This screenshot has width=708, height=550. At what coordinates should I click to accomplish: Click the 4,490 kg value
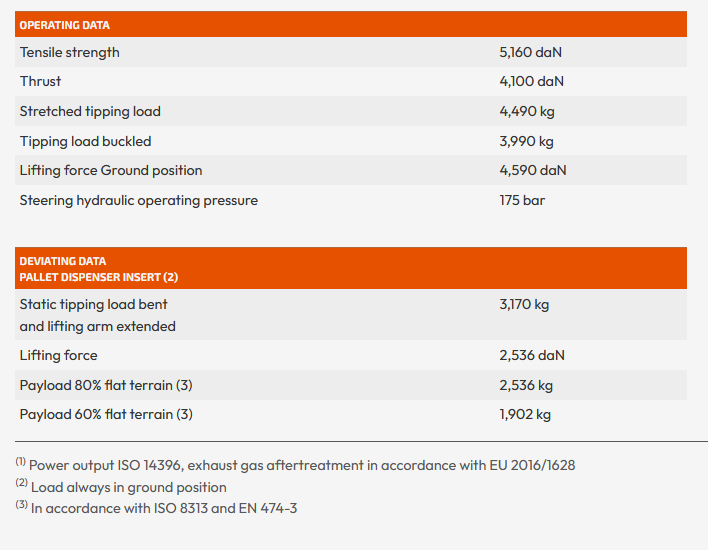(x=526, y=111)
